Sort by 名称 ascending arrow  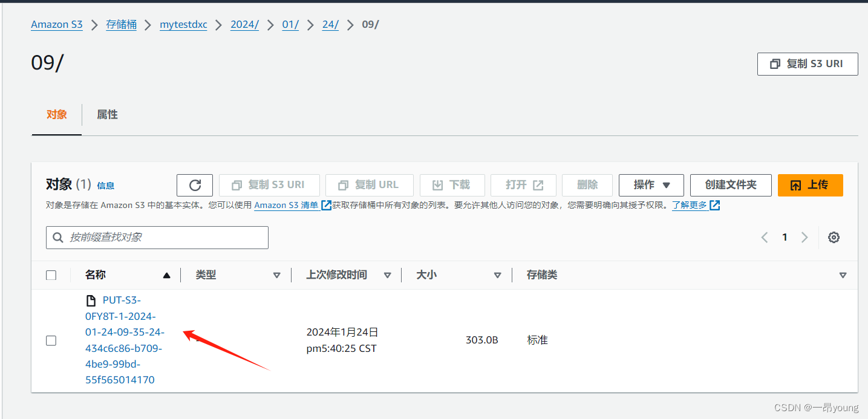(x=166, y=275)
